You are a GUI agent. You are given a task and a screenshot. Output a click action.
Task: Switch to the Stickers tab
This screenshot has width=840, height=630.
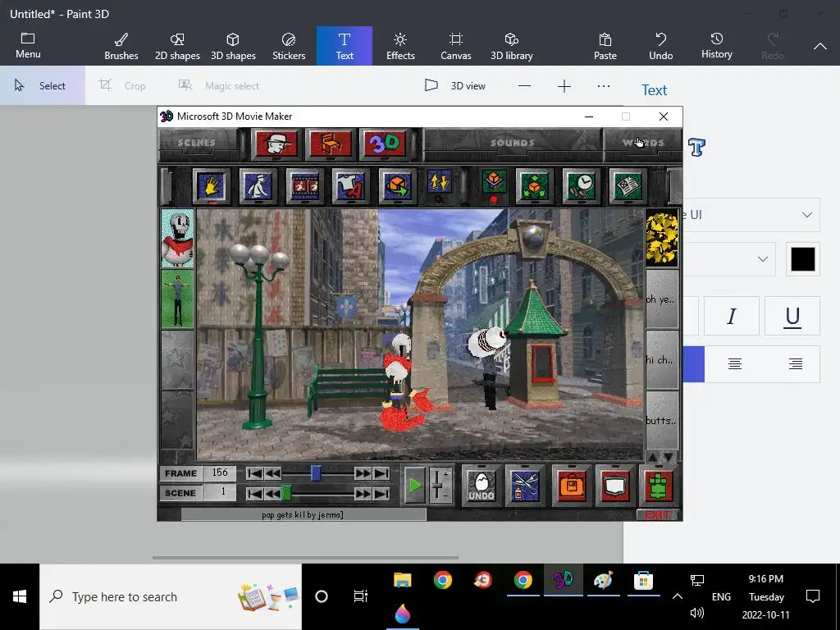tap(289, 46)
